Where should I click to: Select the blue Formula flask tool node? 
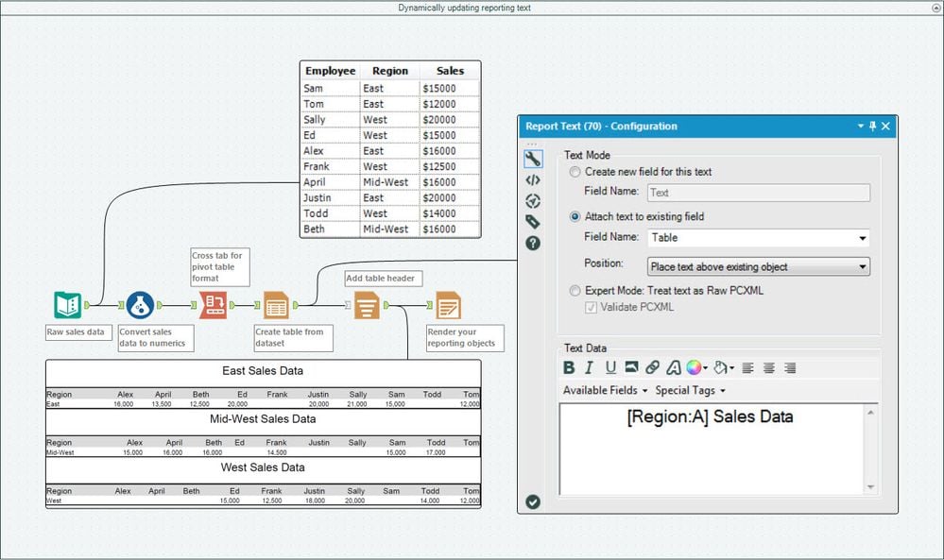click(x=140, y=306)
